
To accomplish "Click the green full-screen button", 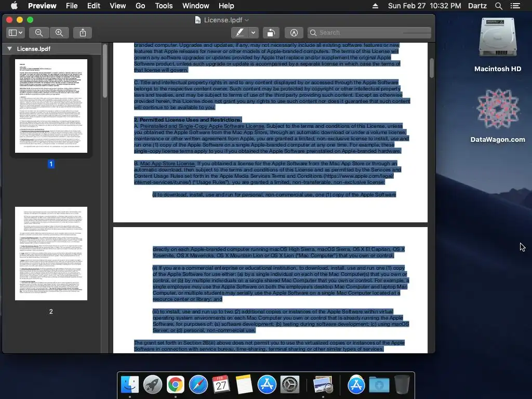I will 30,20.
